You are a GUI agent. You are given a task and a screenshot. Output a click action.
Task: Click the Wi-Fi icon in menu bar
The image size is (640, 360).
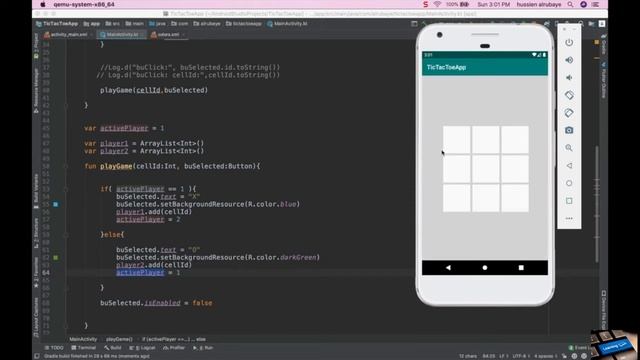click(x=437, y=4)
